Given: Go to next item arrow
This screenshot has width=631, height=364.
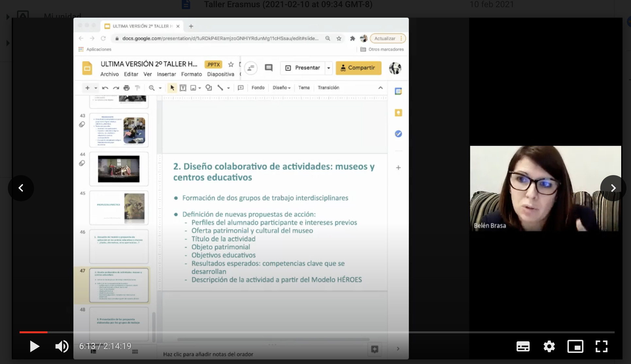Looking at the screenshot, I should pos(613,188).
